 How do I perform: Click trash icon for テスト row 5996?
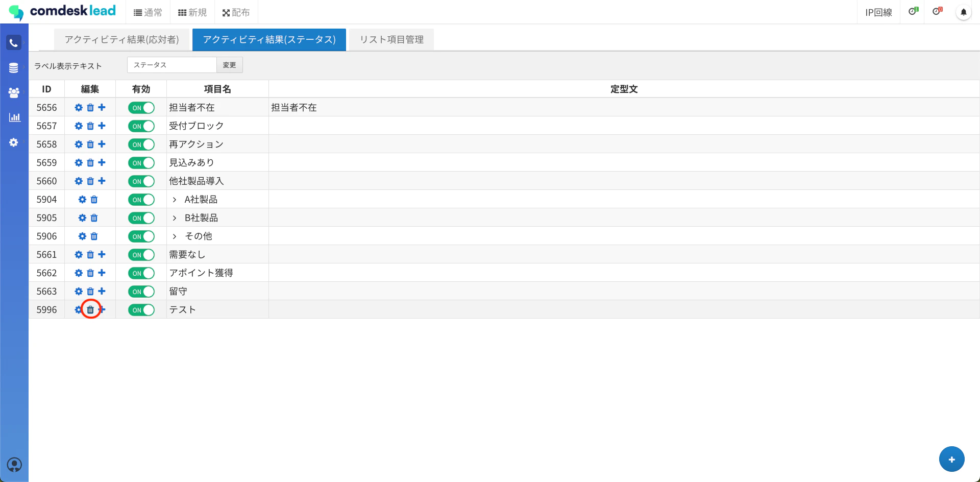click(90, 310)
